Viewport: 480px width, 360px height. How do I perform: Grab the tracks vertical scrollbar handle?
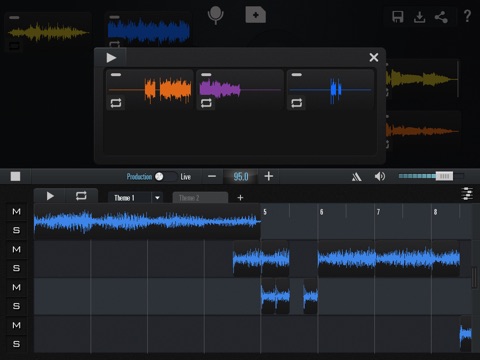[474, 277]
